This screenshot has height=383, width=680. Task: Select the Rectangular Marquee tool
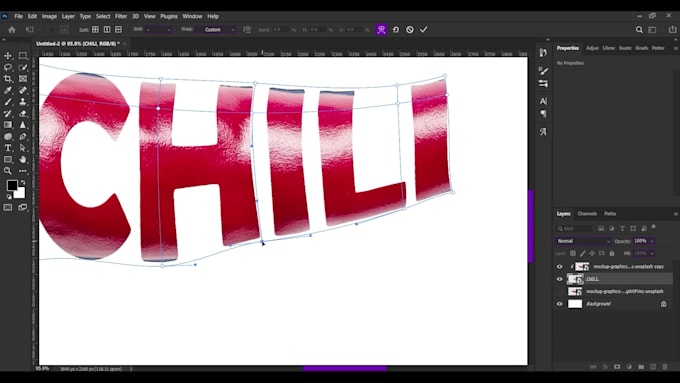coord(23,56)
